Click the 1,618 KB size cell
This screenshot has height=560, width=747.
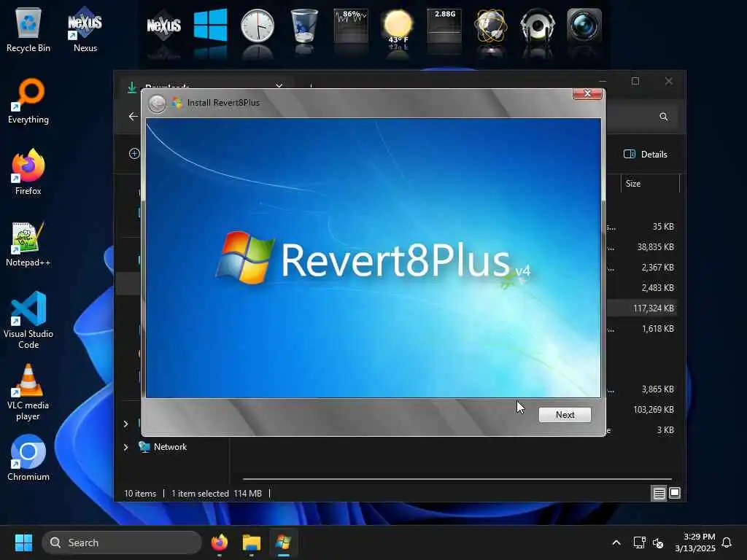coord(657,329)
